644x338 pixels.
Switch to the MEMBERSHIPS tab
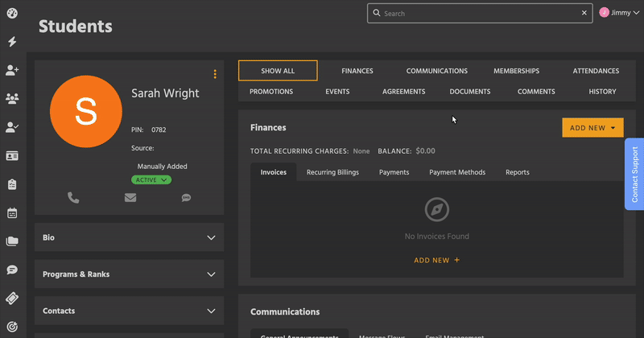coord(516,71)
